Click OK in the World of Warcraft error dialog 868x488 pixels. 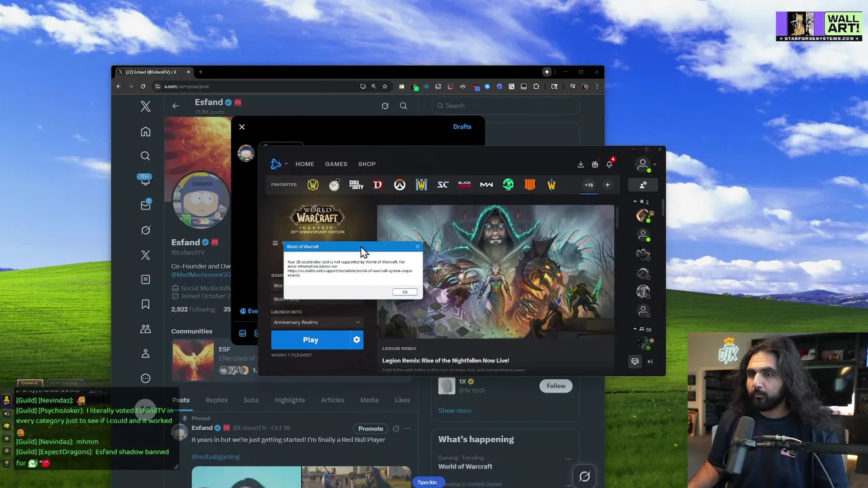405,292
